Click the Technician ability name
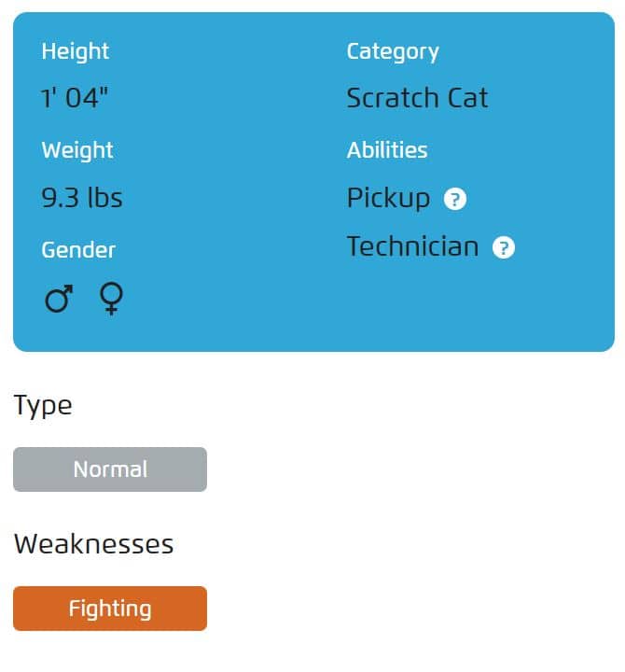Screen dimensions: 625x672 click(412, 246)
